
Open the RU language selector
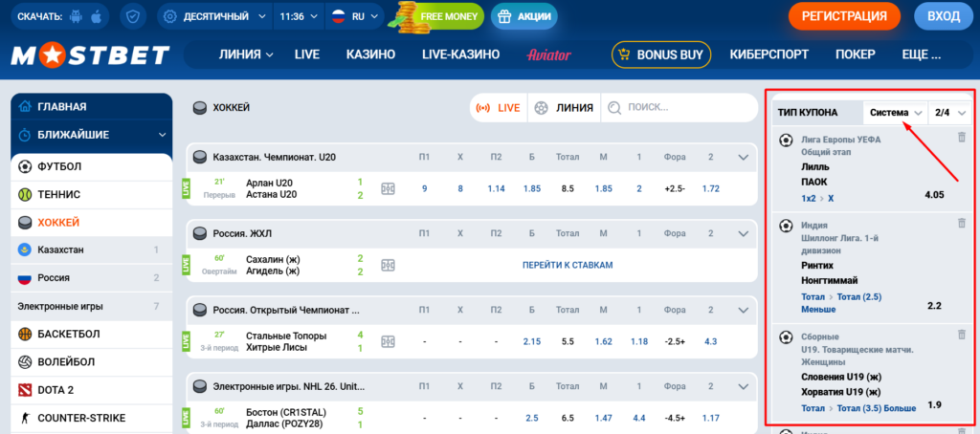353,16
